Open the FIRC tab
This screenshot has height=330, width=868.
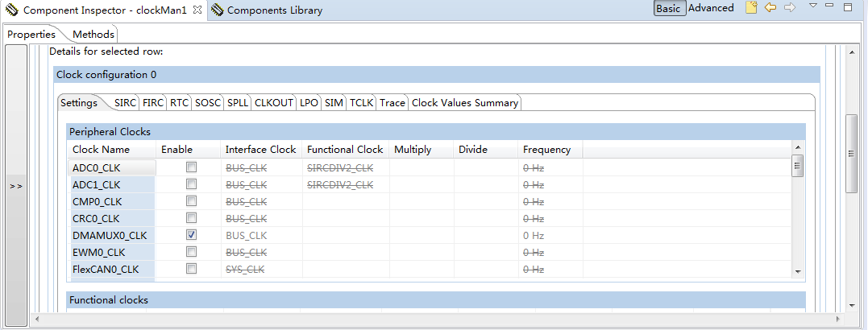point(153,103)
